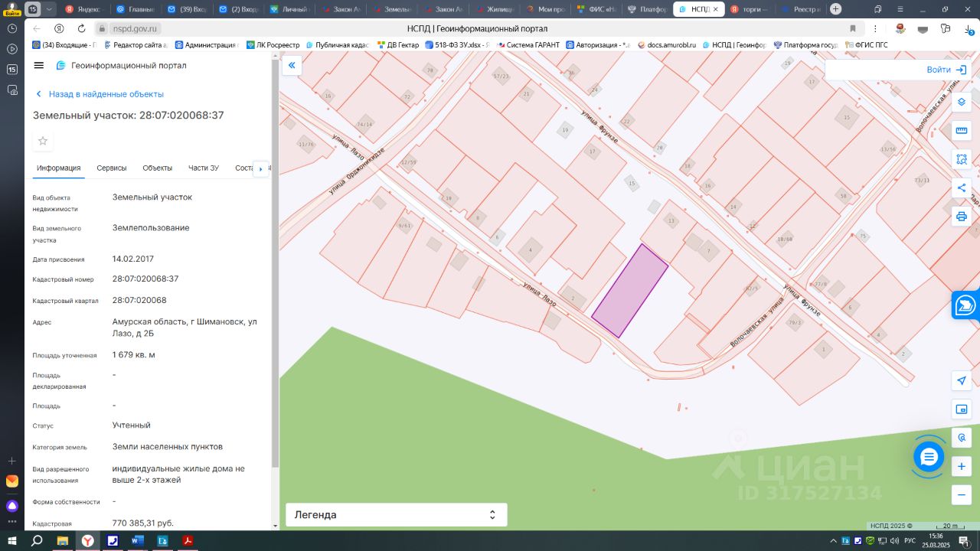Expand the Легенда dropdown

[397, 515]
